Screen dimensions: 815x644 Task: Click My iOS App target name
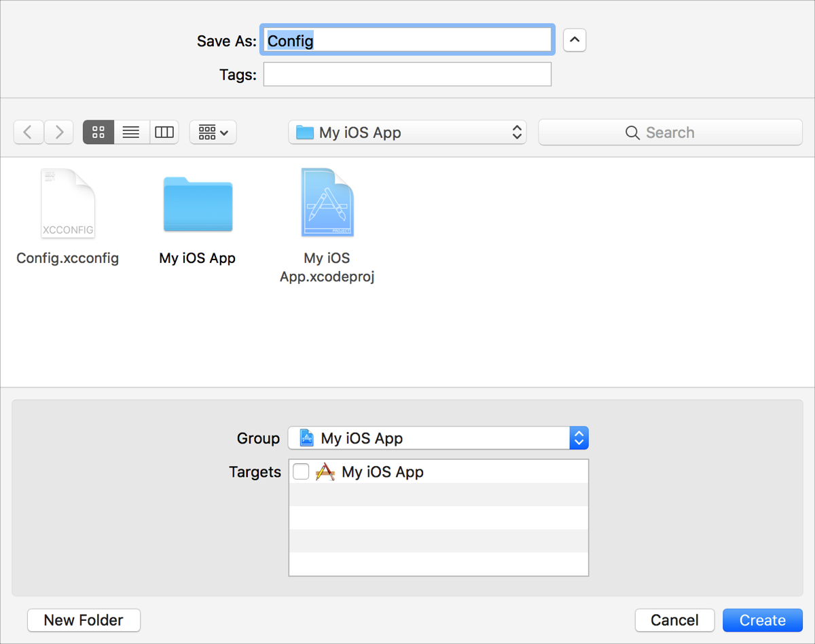(x=383, y=471)
